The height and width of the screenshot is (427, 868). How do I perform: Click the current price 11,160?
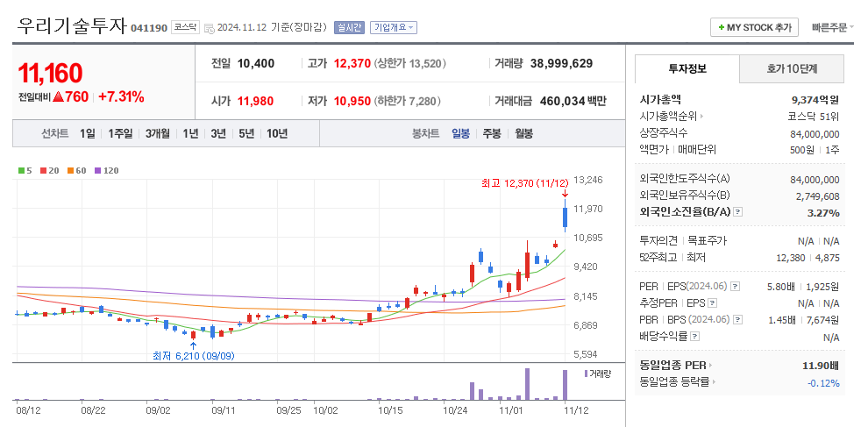[x=50, y=73]
